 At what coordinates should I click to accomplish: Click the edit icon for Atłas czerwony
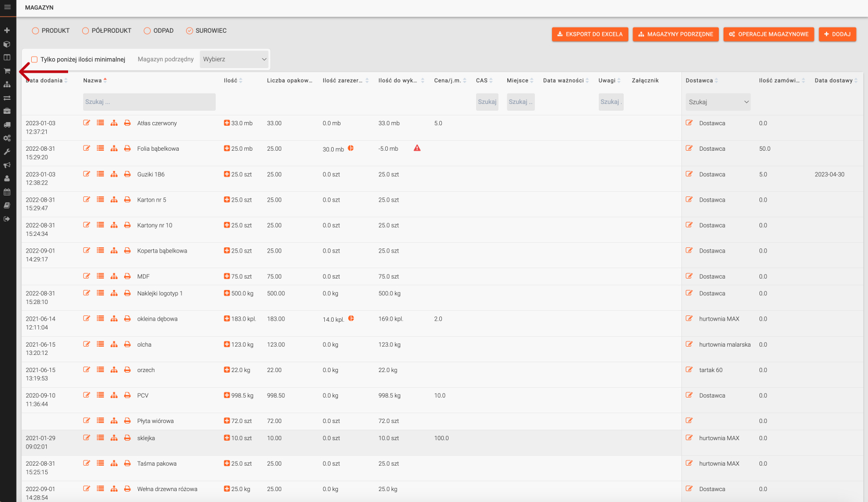pos(87,123)
